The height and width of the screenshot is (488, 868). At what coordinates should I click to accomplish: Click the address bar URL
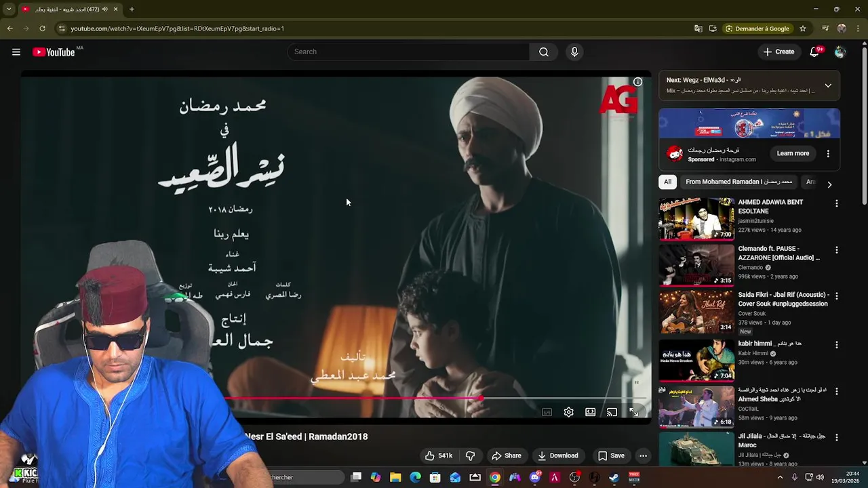(x=178, y=28)
